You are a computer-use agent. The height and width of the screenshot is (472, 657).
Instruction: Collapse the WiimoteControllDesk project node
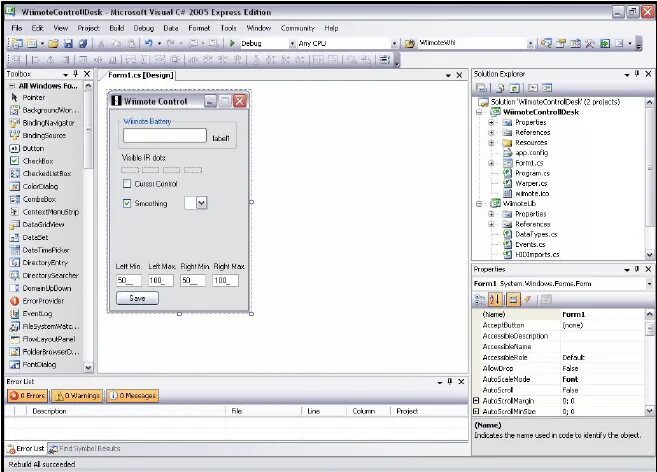tap(479, 112)
